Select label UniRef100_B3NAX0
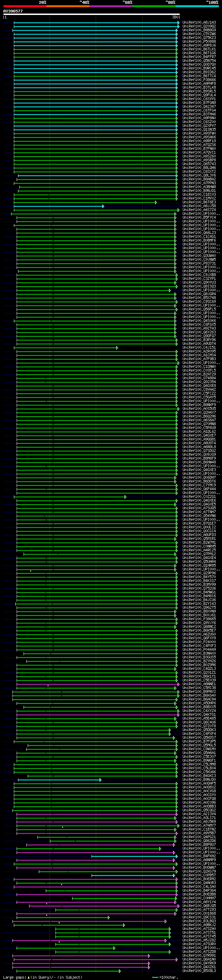222x980 pixels. point(199,653)
